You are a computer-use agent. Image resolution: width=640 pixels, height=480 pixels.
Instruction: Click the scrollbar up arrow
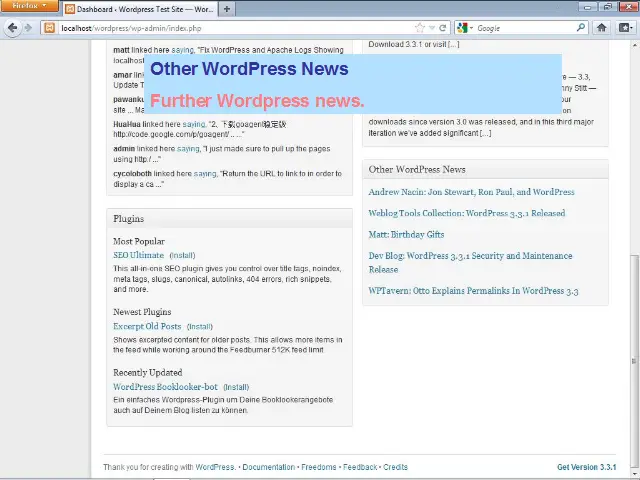pyautogui.click(x=634, y=44)
